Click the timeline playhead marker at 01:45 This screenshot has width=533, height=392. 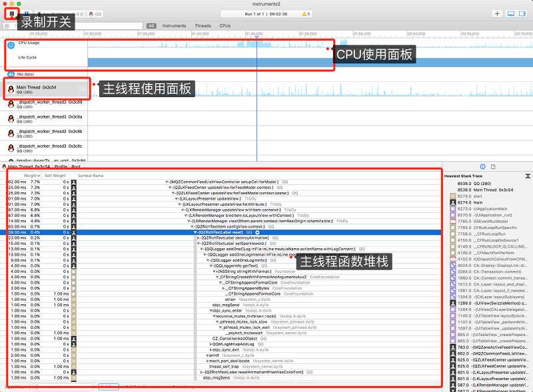pyautogui.click(x=257, y=37)
